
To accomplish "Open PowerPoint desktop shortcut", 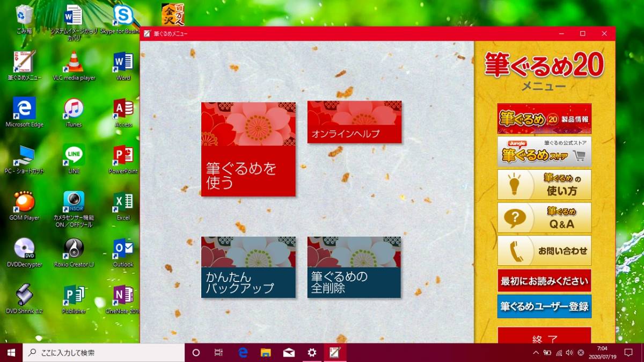I will click(123, 159).
